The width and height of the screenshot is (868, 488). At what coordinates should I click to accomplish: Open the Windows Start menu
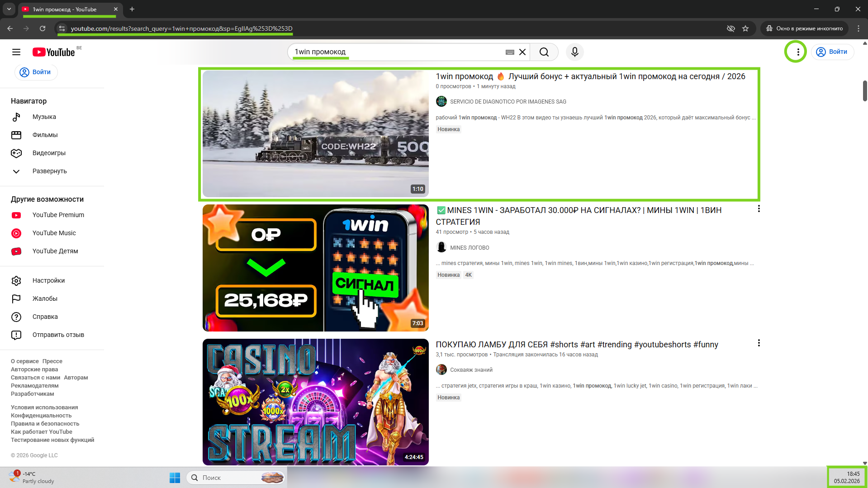pos(175,478)
